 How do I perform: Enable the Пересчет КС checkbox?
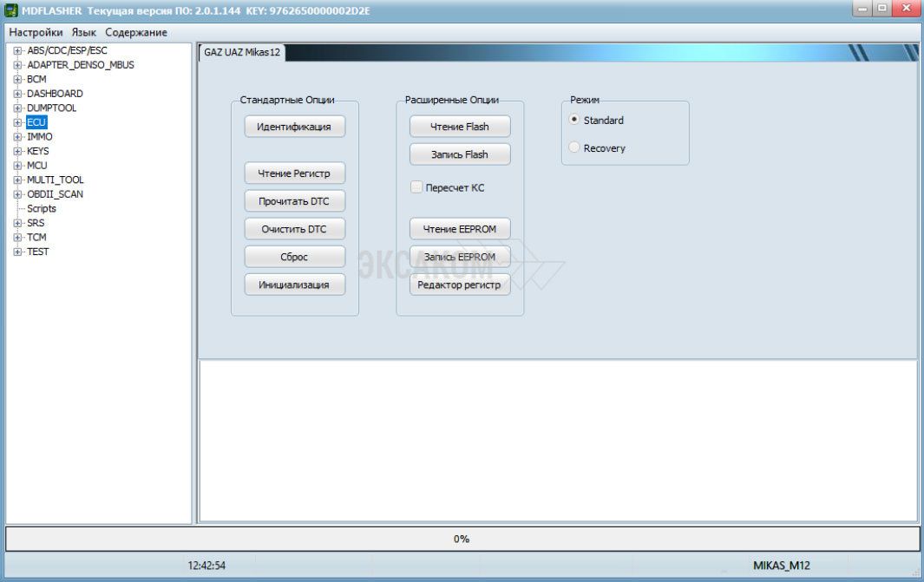coord(417,187)
